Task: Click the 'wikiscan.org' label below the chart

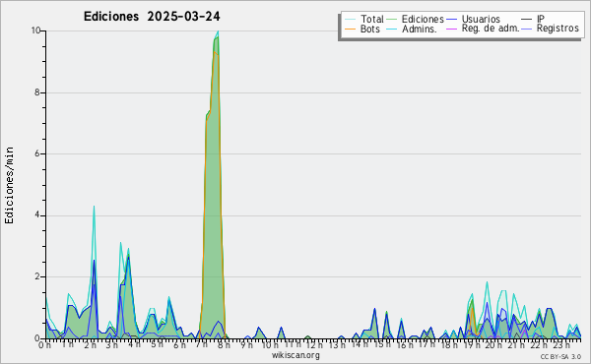Action: click(295, 355)
